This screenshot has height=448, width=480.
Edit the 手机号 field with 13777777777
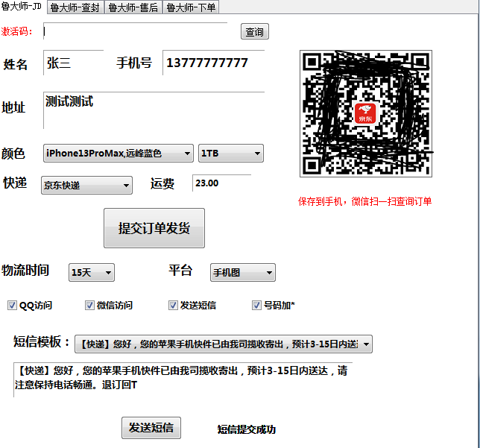213,63
